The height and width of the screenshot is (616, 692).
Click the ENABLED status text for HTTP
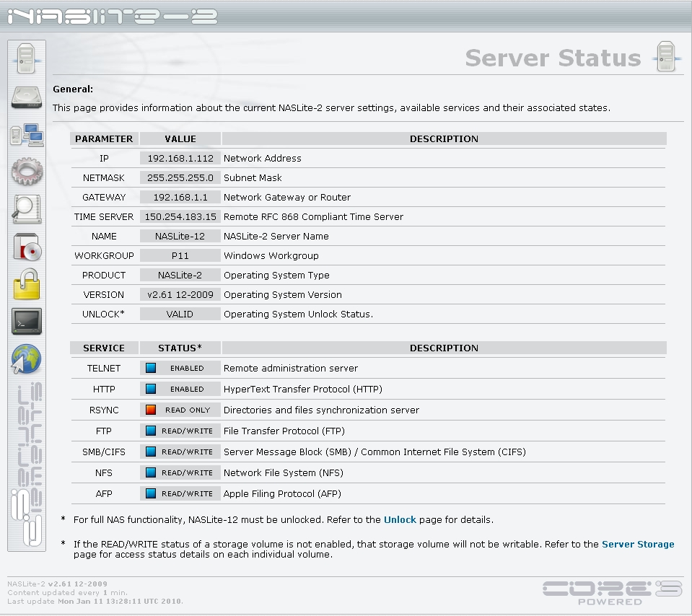click(x=187, y=389)
